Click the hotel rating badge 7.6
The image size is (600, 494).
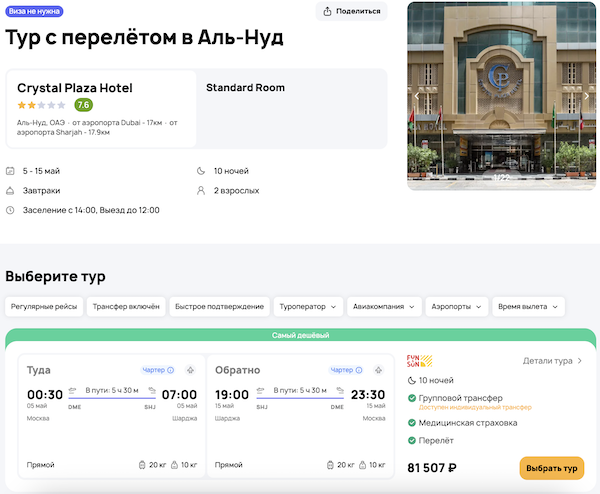coord(83,104)
